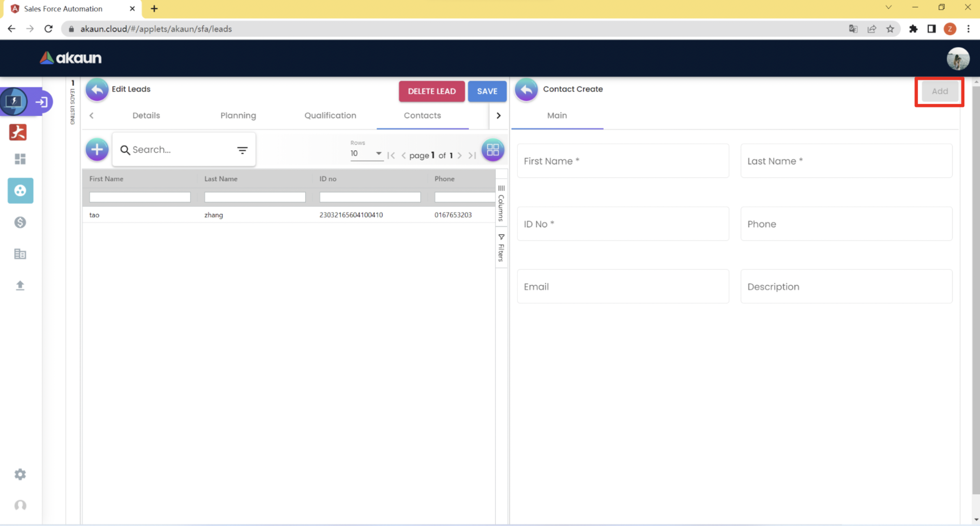
Task: Switch to the Qualification tab
Action: (330, 116)
